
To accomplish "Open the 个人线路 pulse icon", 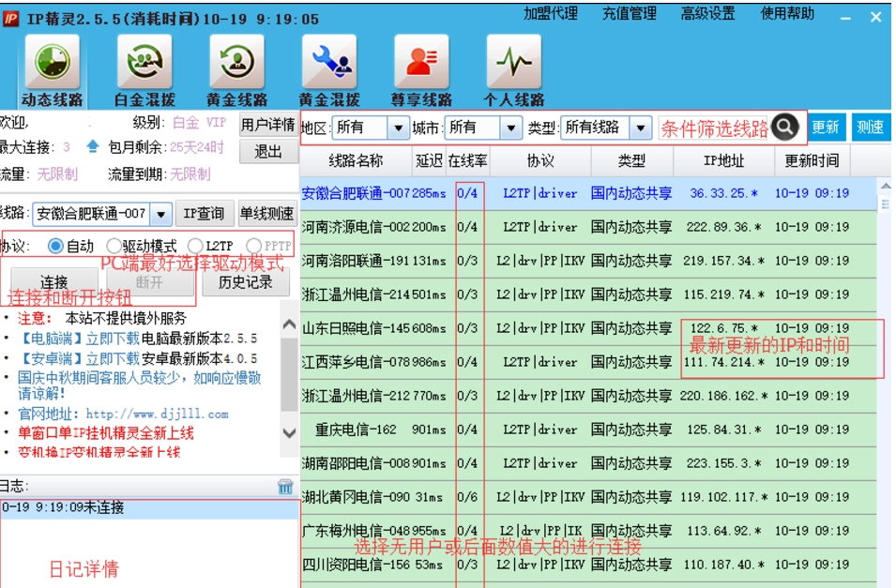I will point(514,71).
